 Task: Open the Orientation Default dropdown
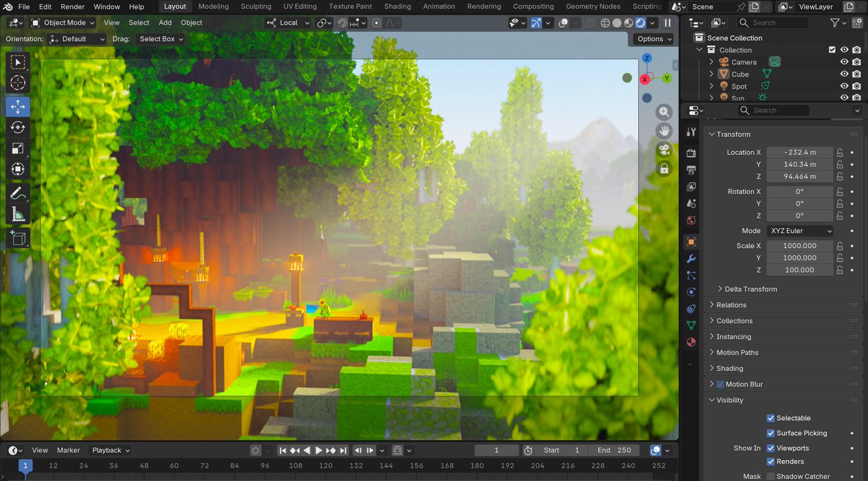(x=77, y=39)
